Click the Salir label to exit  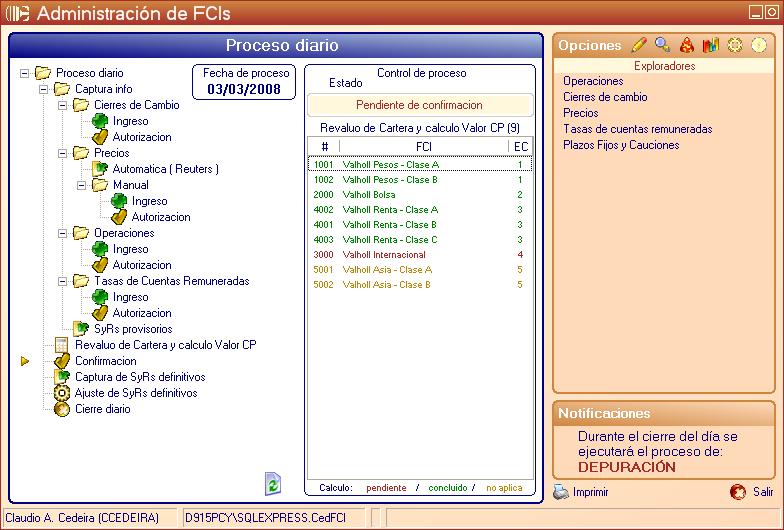tap(763, 492)
